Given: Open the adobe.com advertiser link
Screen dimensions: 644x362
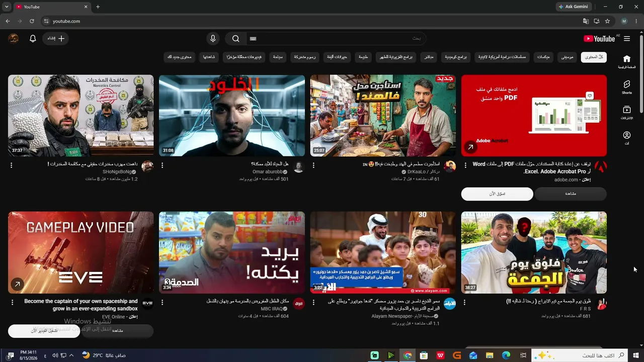Looking at the screenshot, I should 566,179.
